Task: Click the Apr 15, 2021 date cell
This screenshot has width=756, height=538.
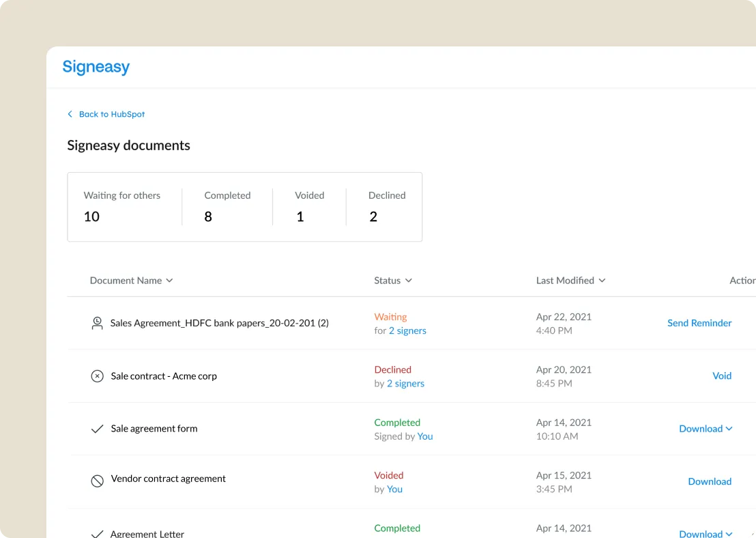Action: point(564,475)
